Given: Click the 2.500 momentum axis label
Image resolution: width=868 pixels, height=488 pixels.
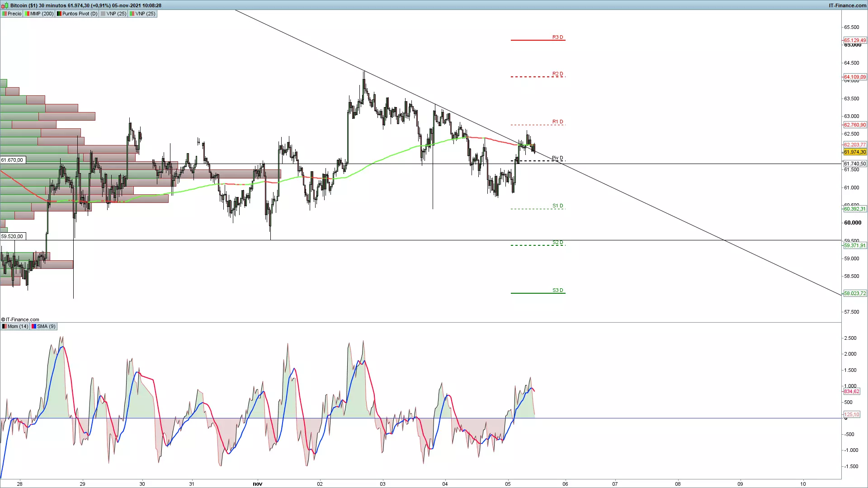Looking at the screenshot, I should pyautogui.click(x=850, y=338).
